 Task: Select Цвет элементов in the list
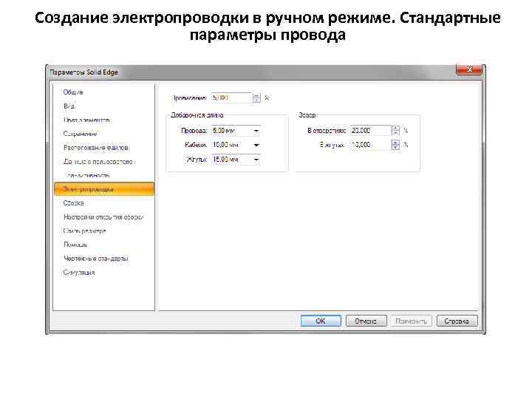point(86,120)
